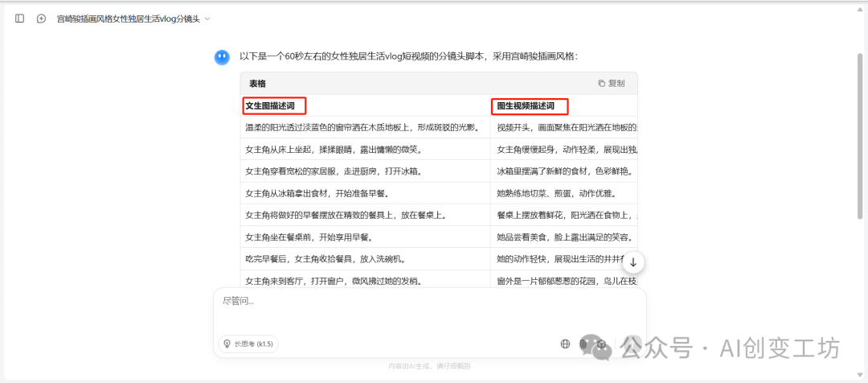This screenshot has width=868, height=383.
Task: Select cell 视频开头，画面聚焦在阳光洒在地板的
Action: [564, 127]
